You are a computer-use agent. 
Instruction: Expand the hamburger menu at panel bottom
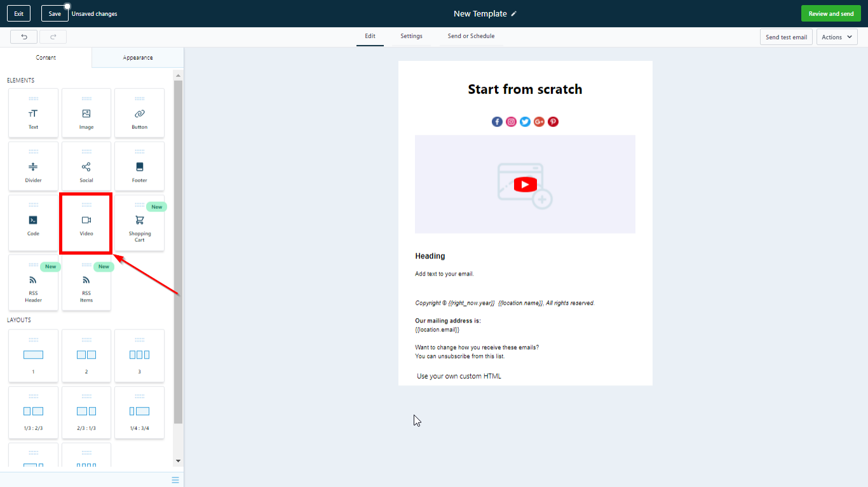coord(175,480)
